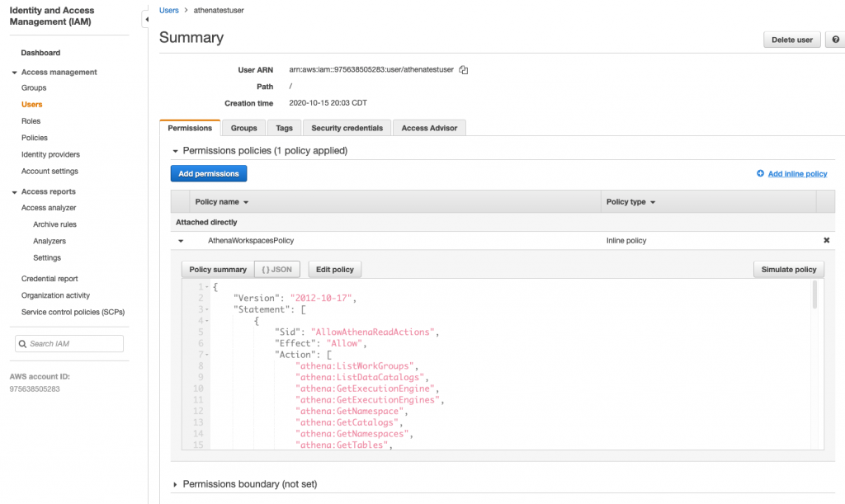Open Account settings in the sidebar
845x504 pixels.
click(x=50, y=172)
